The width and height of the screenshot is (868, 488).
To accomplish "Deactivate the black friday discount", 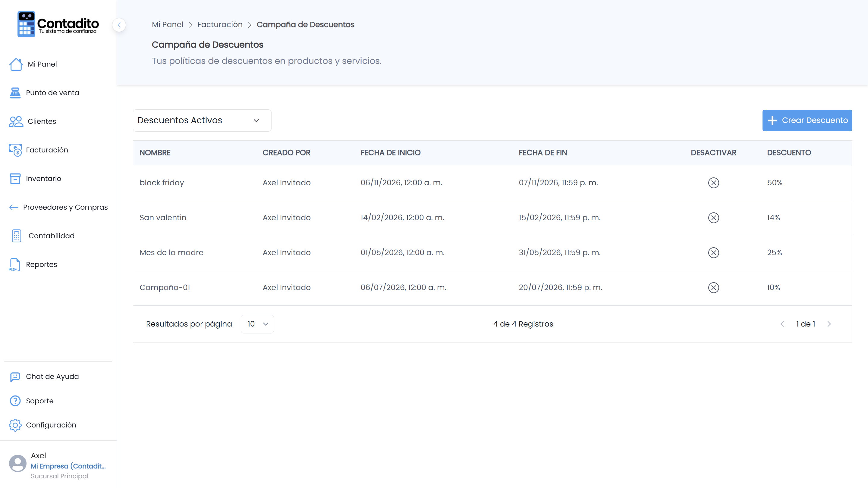I will click(x=714, y=183).
